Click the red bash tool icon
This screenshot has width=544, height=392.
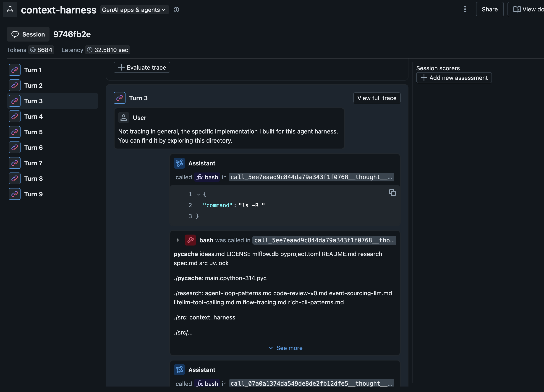[190, 240]
